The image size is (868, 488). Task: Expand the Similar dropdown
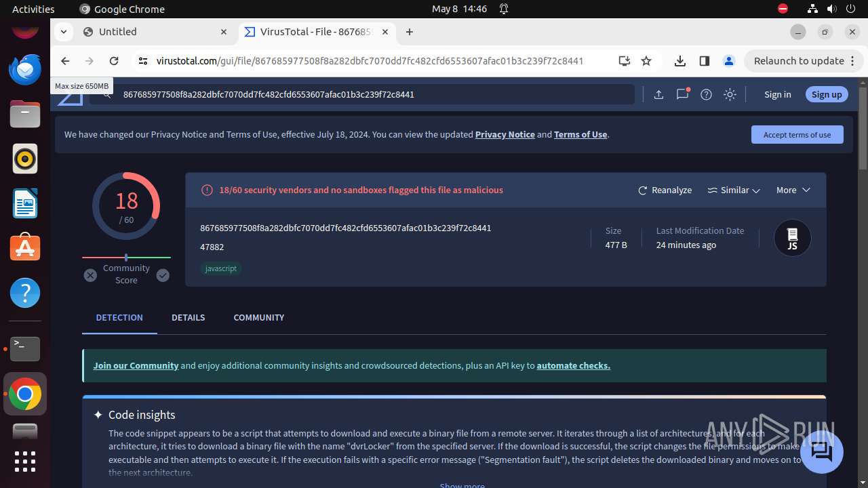coord(734,190)
